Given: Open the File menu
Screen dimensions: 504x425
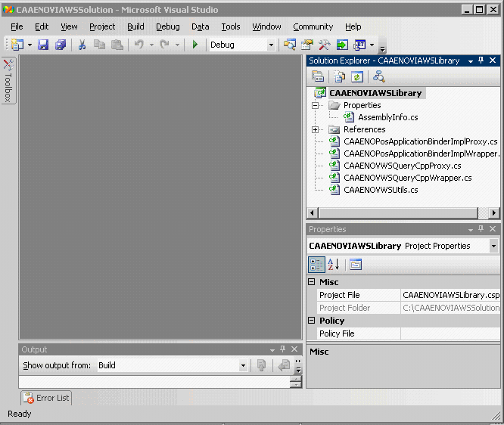Looking at the screenshot, I should point(17,26).
